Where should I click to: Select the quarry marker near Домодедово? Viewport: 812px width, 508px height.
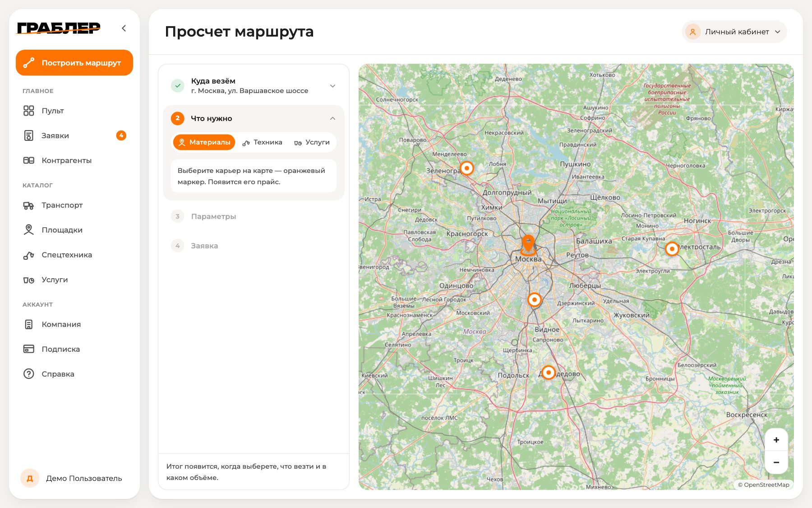click(548, 373)
